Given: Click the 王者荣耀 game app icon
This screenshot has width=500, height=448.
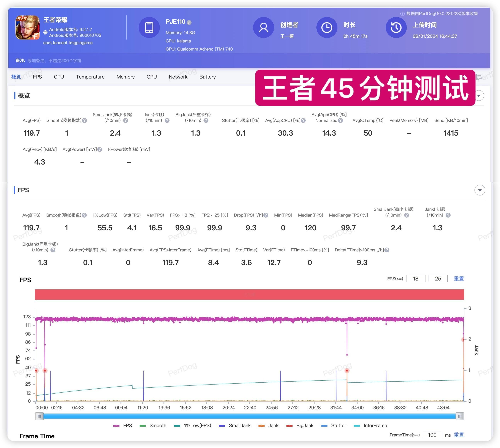Looking at the screenshot, I should tap(28, 27).
